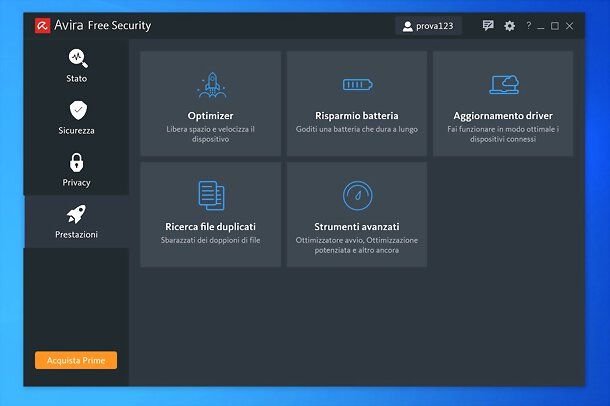Click the 'Libera spazio e velocizza il dispositivo' text
This screenshot has height=406, width=610.
coord(210,134)
